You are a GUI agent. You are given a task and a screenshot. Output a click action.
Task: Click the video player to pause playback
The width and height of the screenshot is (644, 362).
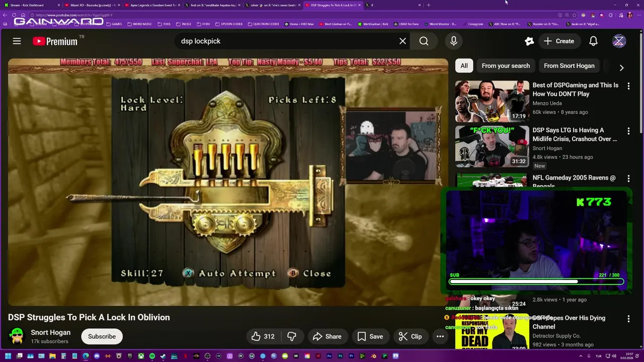point(228,182)
